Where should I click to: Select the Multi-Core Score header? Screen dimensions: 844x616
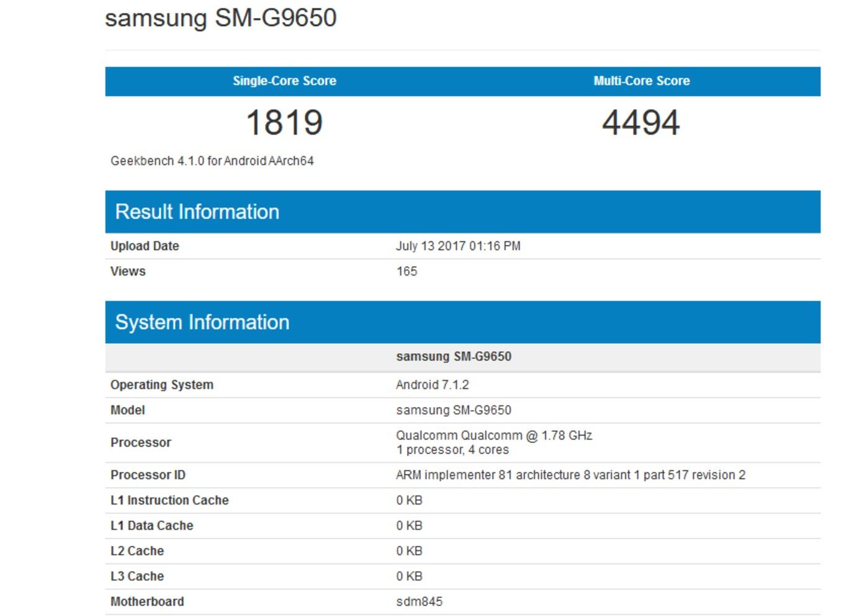[x=642, y=81]
